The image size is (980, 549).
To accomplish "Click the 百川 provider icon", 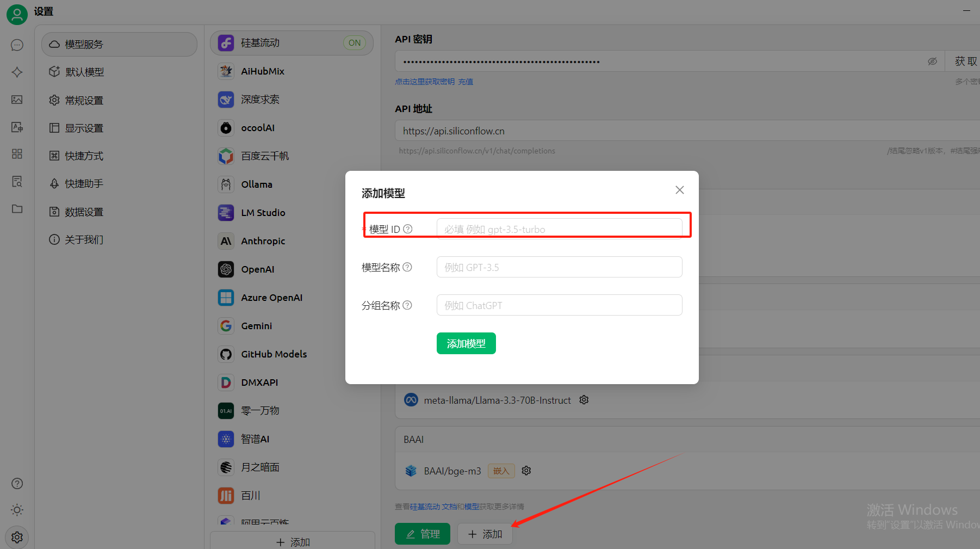I will pos(226,496).
